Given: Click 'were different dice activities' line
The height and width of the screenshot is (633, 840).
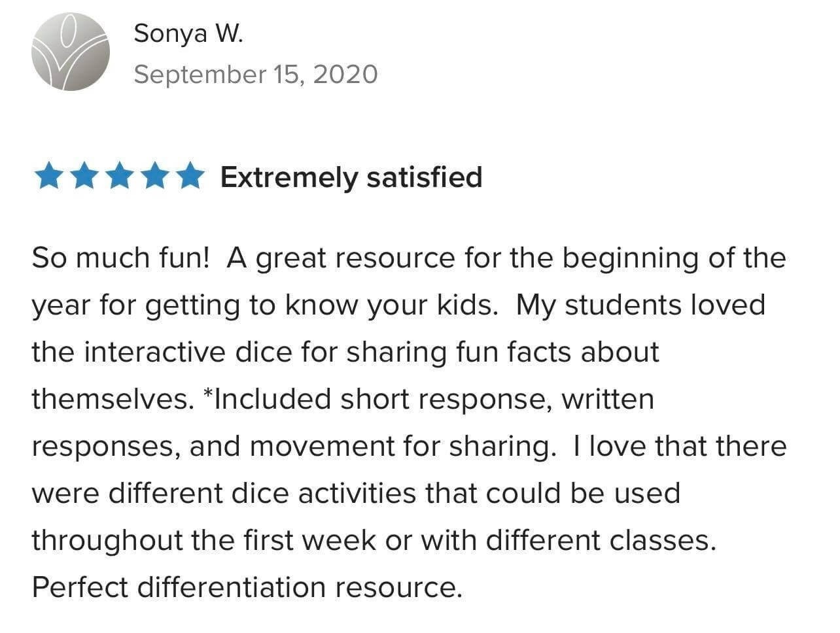Looking at the screenshot, I should pos(224,493).
